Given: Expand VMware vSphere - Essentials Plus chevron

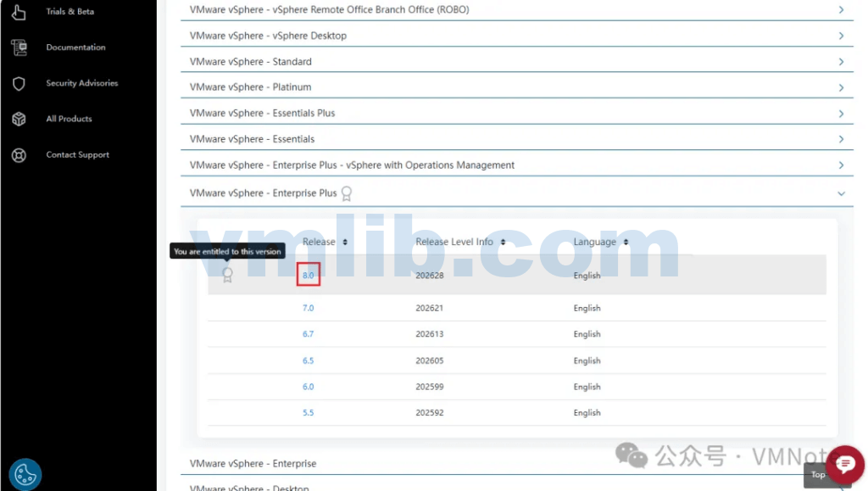Looking at the screenshot, I should pyautogui.click(x=841, y=114).
